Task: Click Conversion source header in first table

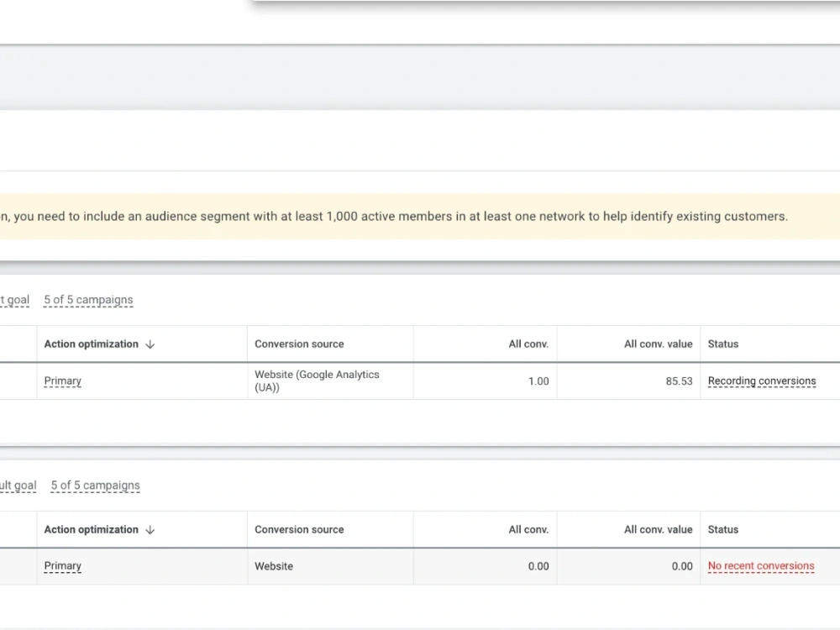Action: tap(299, 344)
